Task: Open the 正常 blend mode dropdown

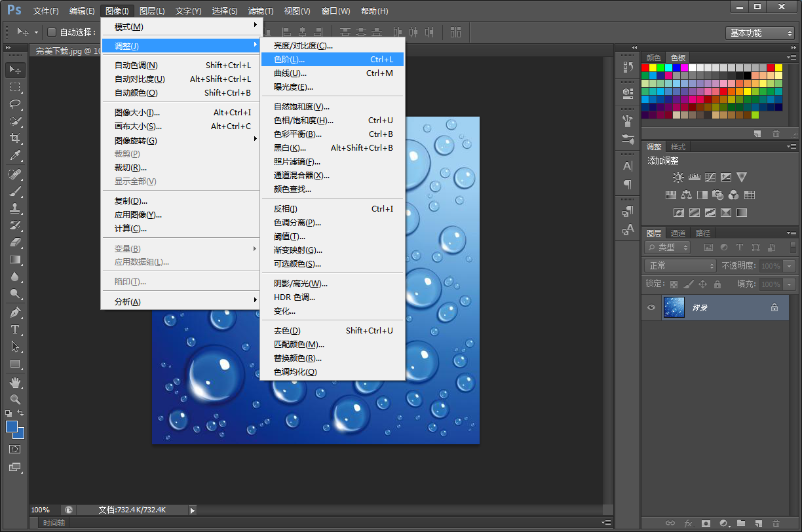Action: pos(681,265)
